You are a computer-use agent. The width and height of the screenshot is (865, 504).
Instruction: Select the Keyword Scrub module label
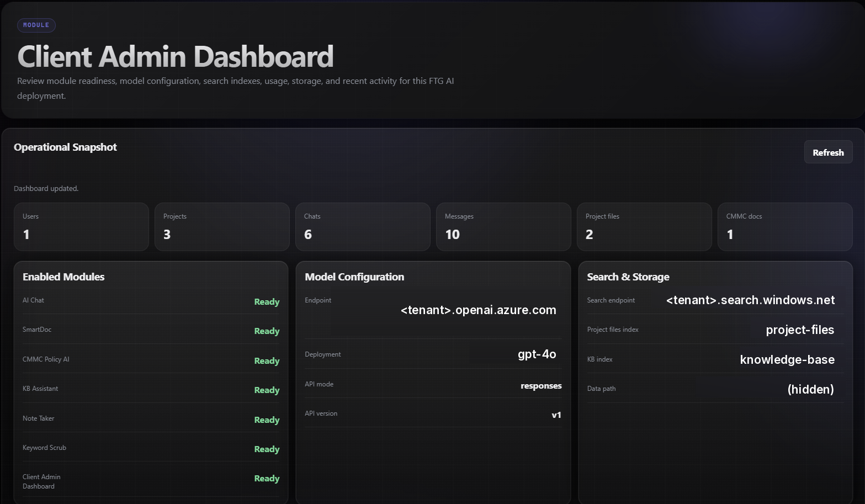tap(44, 448)
